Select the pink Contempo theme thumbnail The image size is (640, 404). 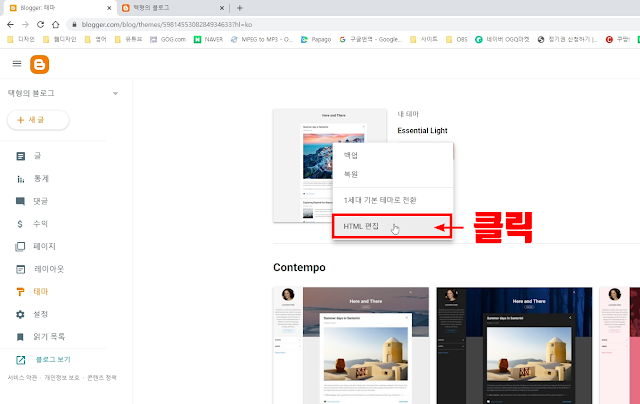(620, 345)
